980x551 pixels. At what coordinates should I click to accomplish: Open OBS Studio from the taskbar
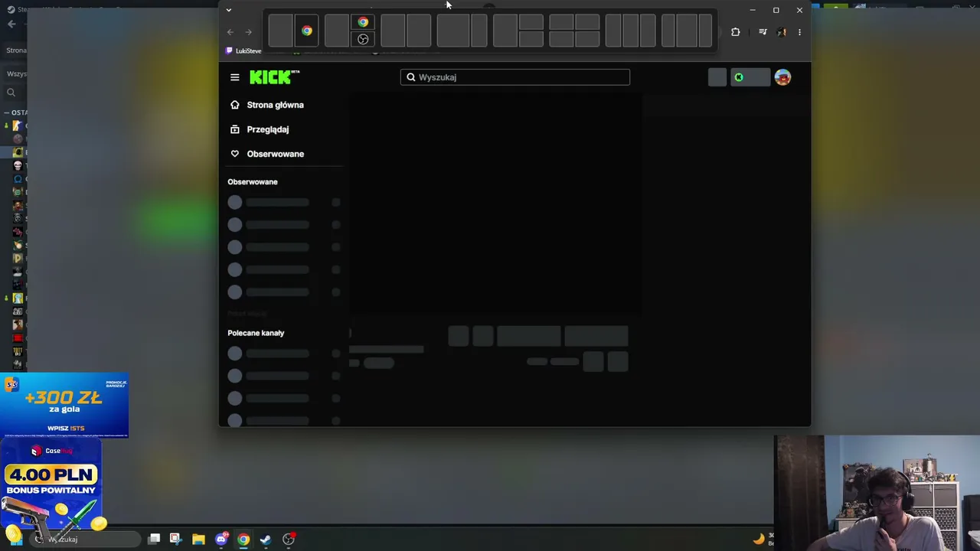point(289,539)
